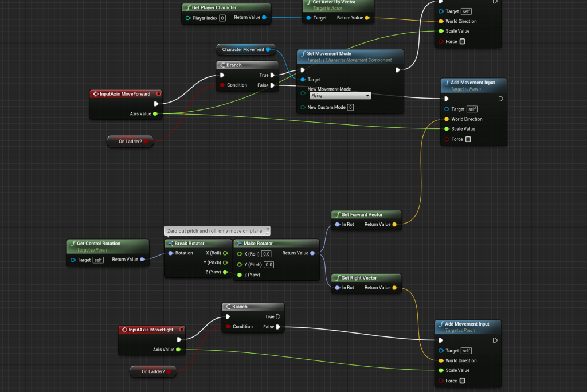
Task: Open the Flying movement mode dropdown
Action: (340, 96)
